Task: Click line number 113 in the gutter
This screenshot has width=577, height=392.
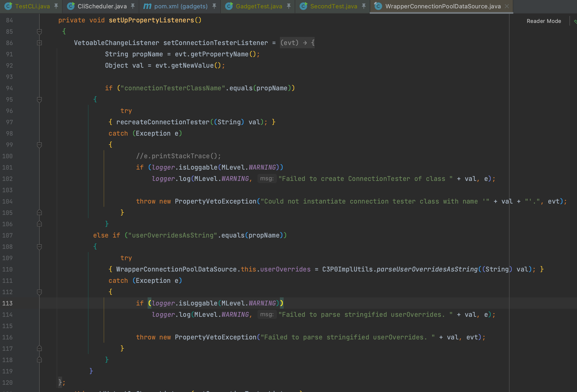Action: [x=7, y=303]
